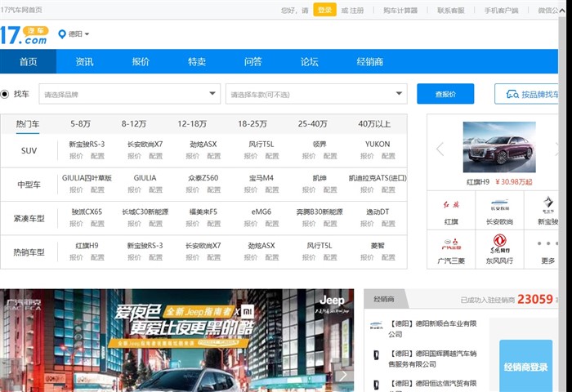572x392 pixels.
Task: Open the 报价 navigation item
Action: tap(141, 61)
